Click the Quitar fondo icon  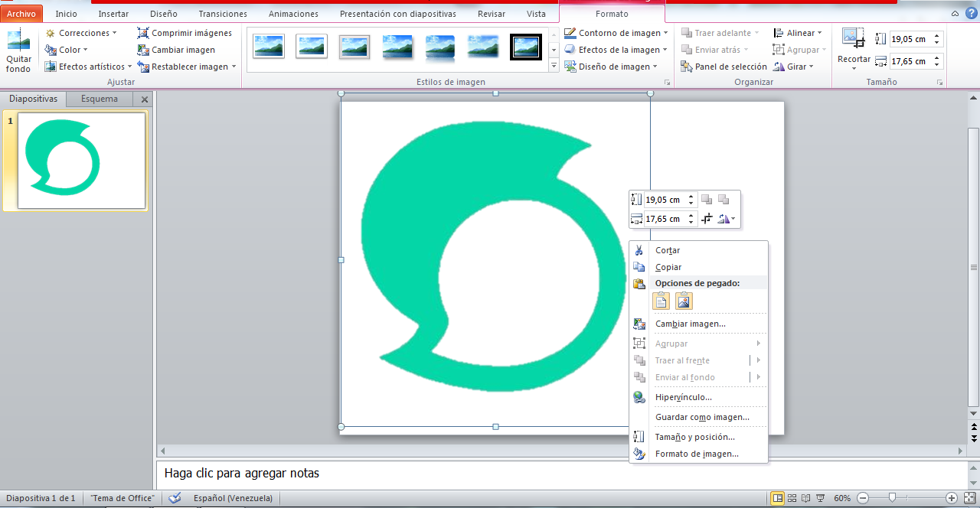18,42
